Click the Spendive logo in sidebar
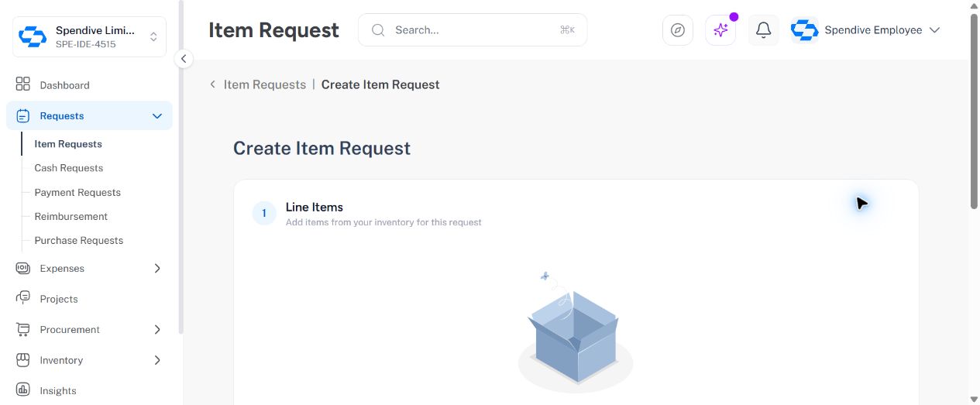The height and width of the screenshot is (405, 980). (x=33, y=36)
